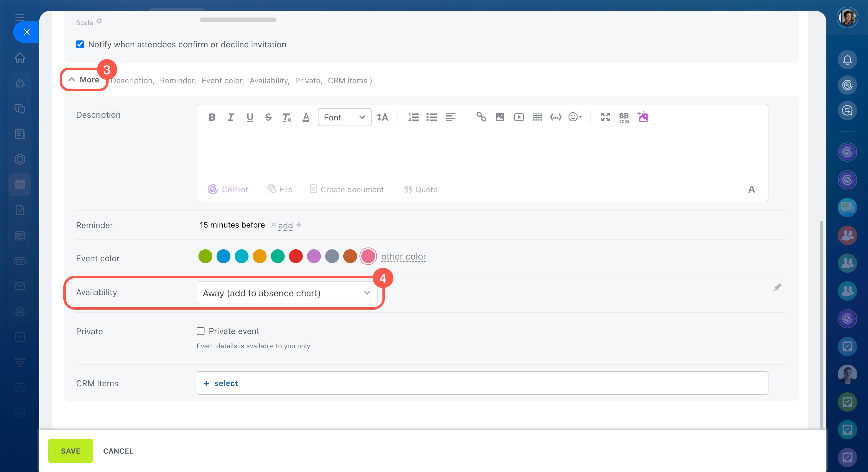Open user profile avatar
The image size is (868, 472).
click(847, 17)
